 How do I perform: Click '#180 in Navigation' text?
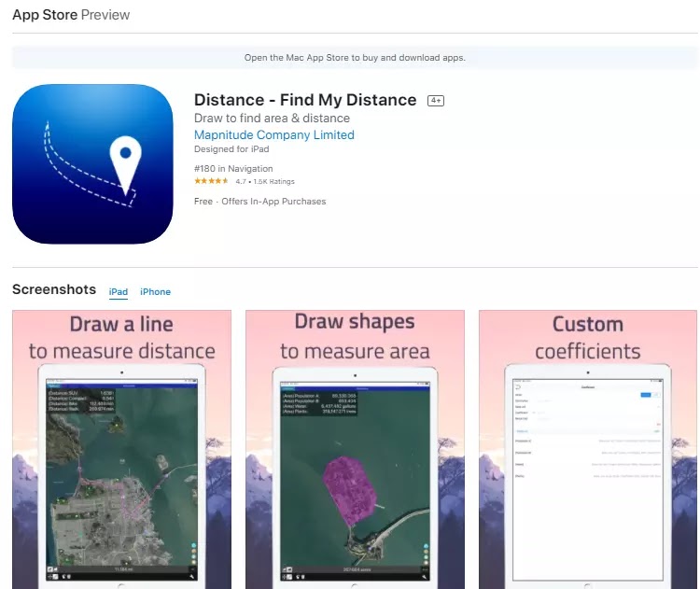pyautogui.click(x=233, y=168)
